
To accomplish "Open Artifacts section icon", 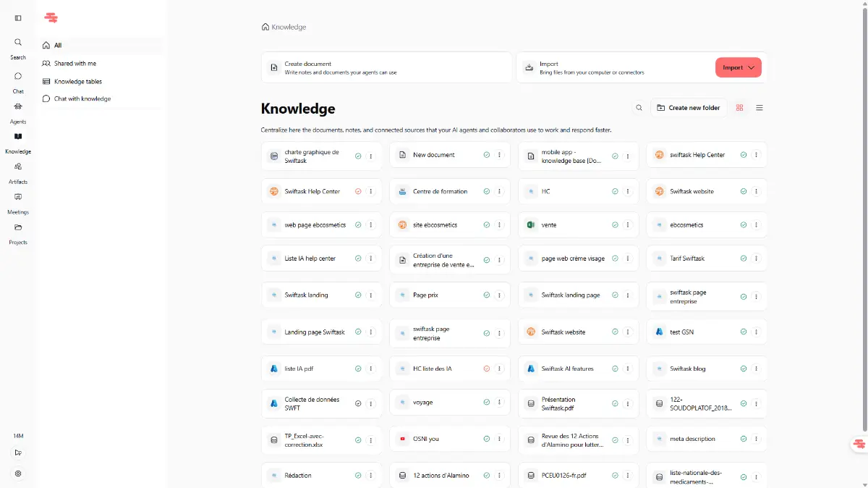I will coord(18,167).
